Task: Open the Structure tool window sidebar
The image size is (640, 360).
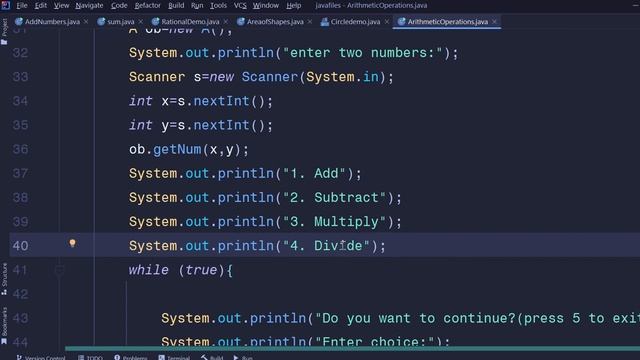Action: coord(4,279)
